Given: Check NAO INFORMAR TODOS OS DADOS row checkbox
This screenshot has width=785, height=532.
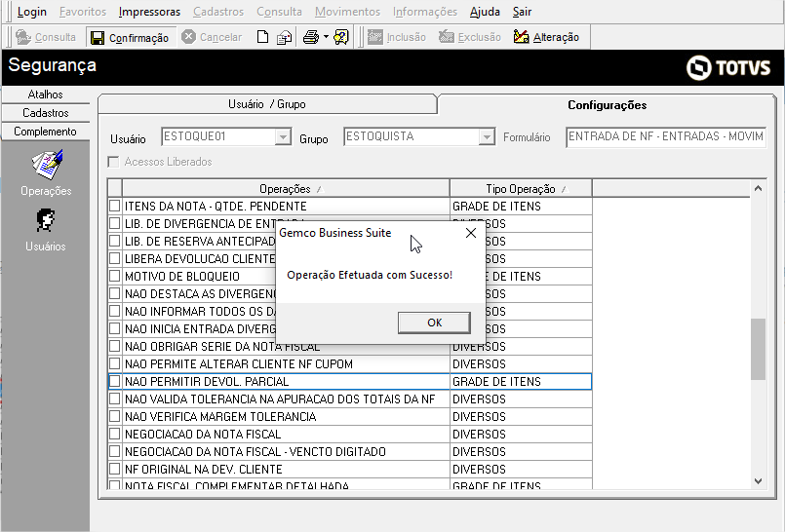Looking at the screenshot, I should pyautogui.click(x=115, y=311).
